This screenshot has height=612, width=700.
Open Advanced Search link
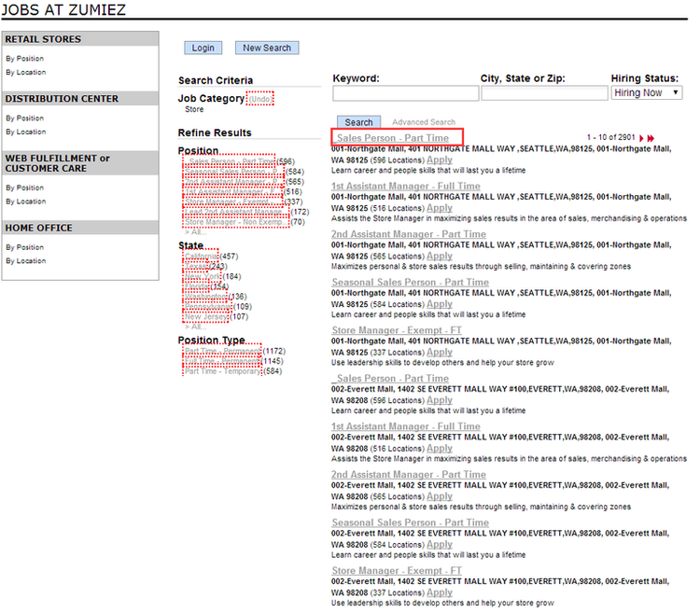[424, 122]
